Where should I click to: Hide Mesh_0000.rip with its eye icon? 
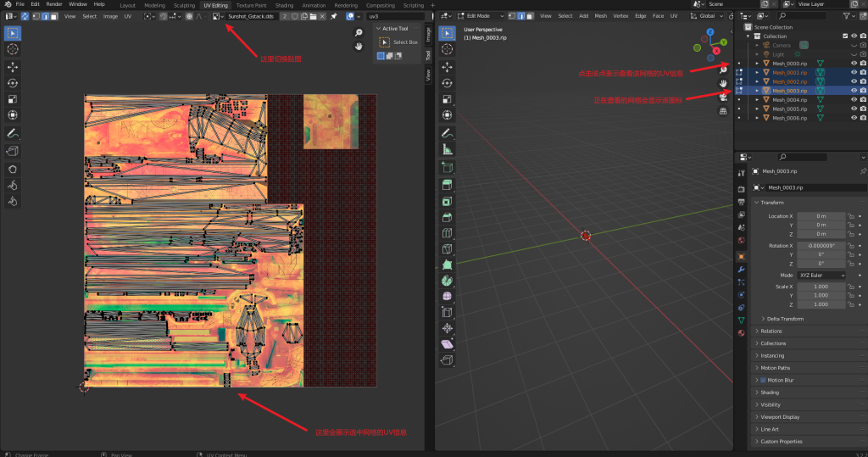(854, 64)
